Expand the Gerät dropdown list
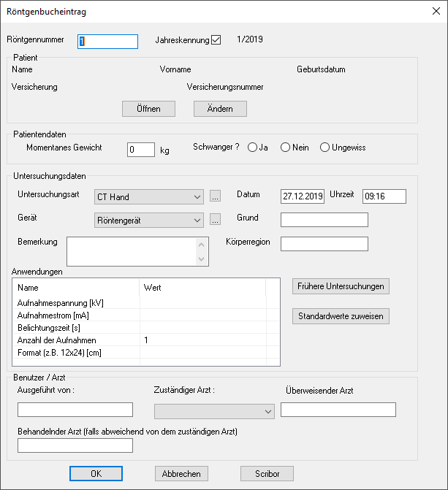This screenshot has height=490, width=448. click(x=198, y=220)
